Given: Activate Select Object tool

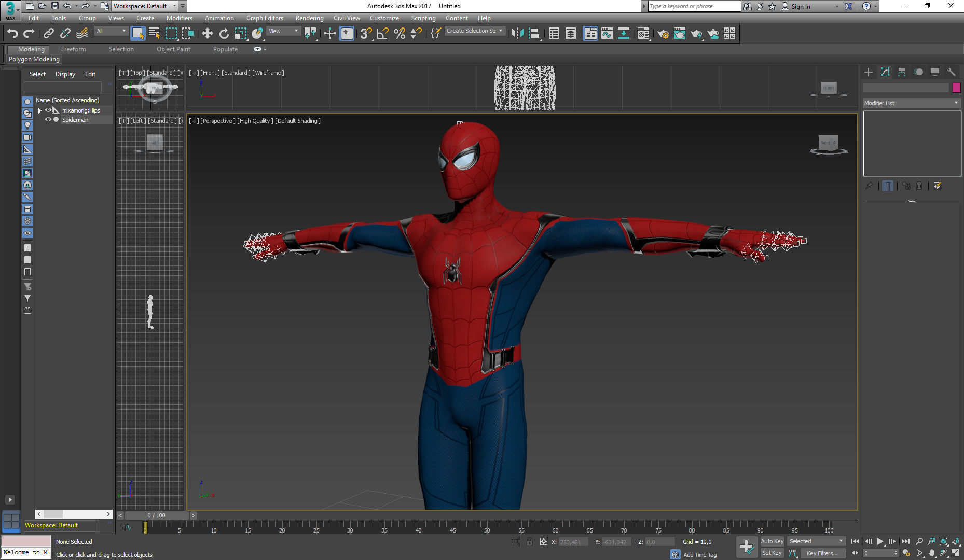Looking at the screenshot, I should 137,34.
